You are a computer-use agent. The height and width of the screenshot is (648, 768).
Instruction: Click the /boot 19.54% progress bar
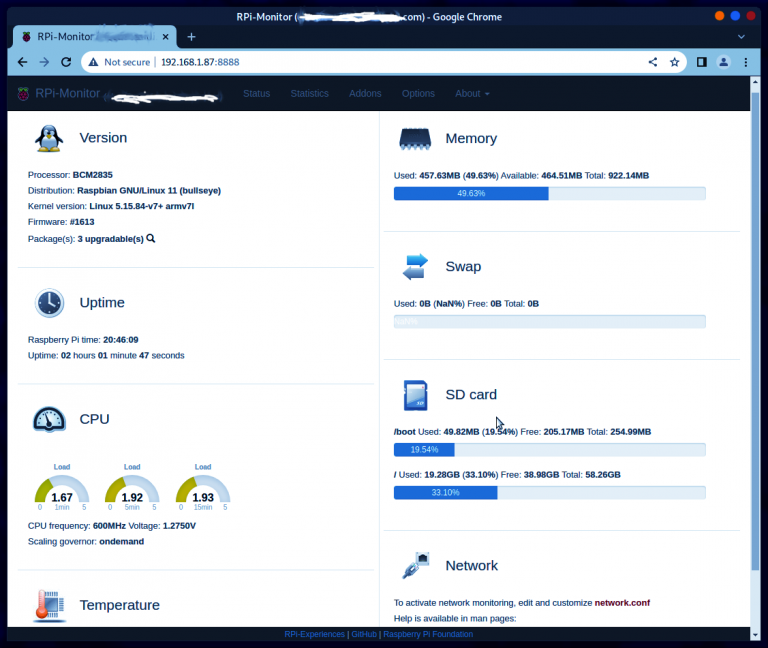pyautogui.click(x=550, y=450)
